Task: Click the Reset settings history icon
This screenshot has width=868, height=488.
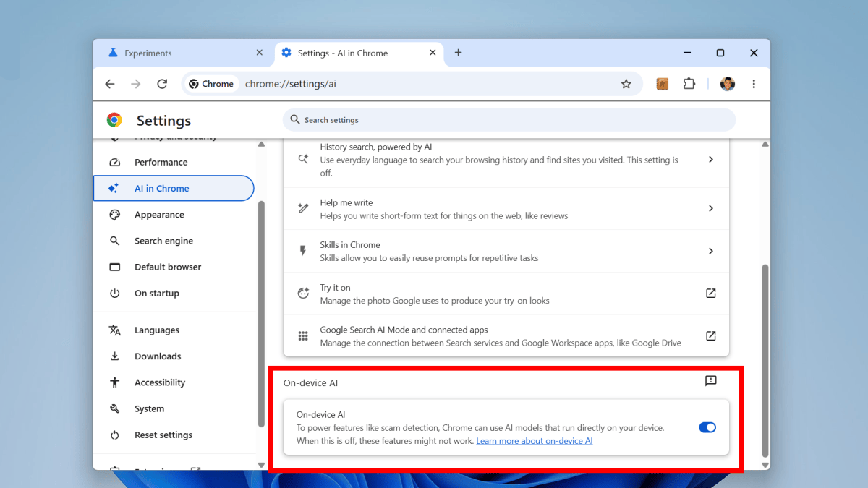Action: coord(114,435)
